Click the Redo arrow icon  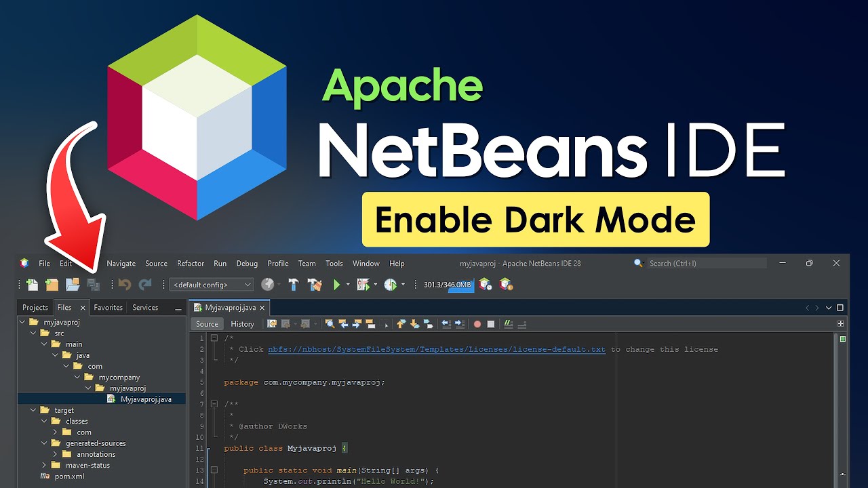pos(145,285)
